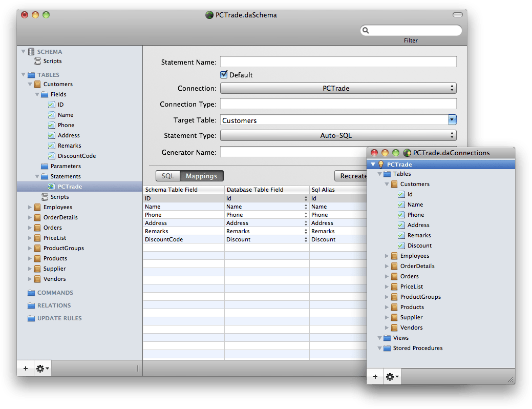Click the Recreate button

coord(354,175)
